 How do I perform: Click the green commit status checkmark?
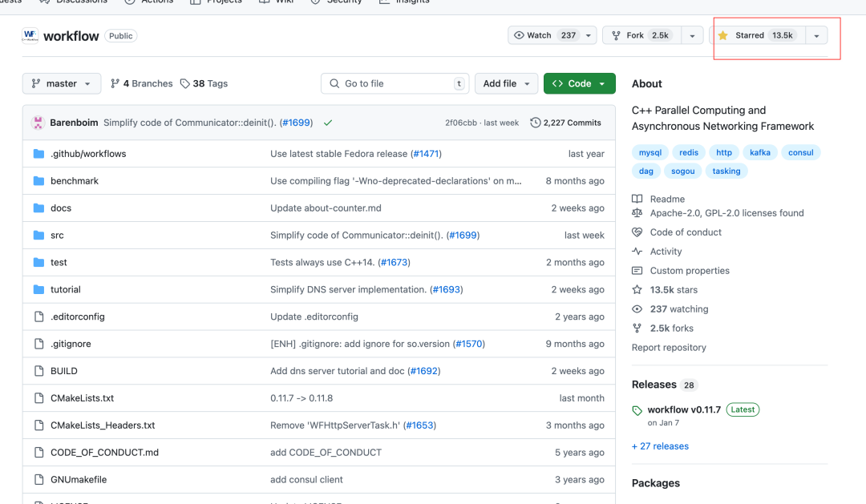[x=328, y=123]
